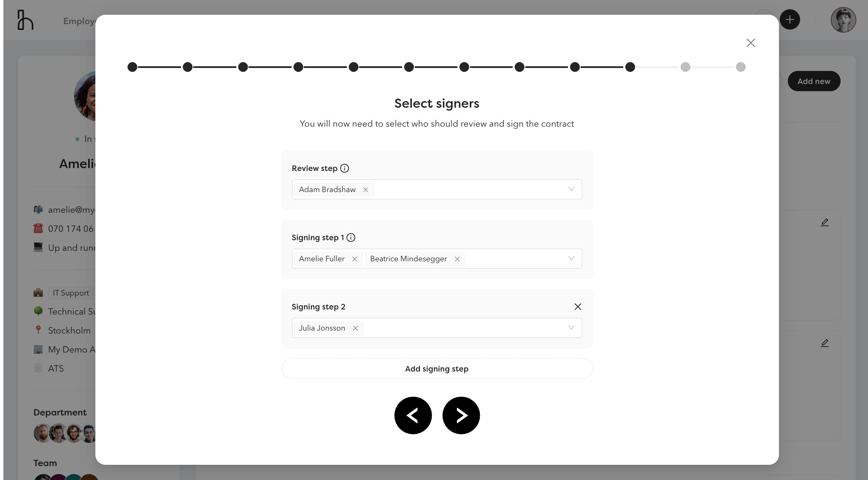The image size is (868, 480).
Task: Close the Select signers dialog
Action: pyautogui.click(x=750, y=43)
